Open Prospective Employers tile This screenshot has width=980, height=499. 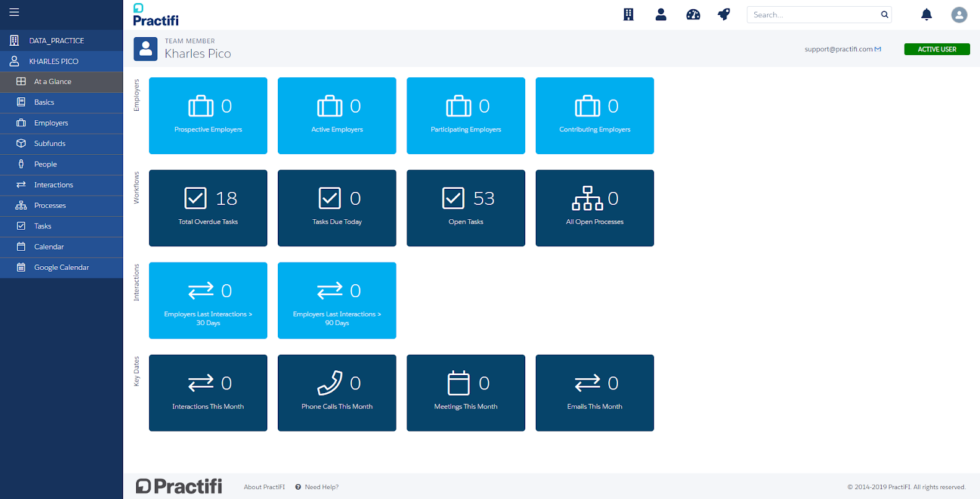(x=208, y=116)
